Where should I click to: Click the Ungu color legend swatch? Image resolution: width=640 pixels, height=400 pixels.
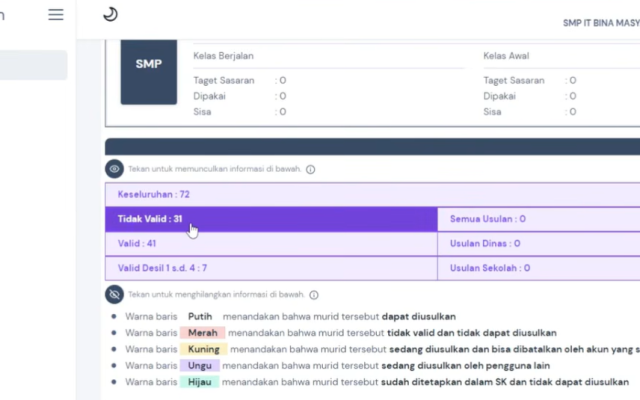(200, 365)
